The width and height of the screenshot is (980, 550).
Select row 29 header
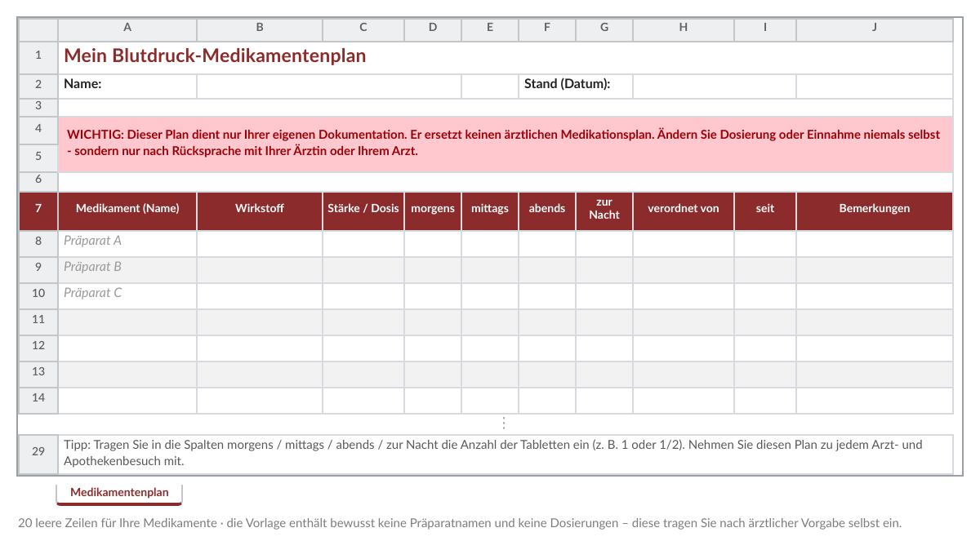pyautogui.click(x=38, y=453)
